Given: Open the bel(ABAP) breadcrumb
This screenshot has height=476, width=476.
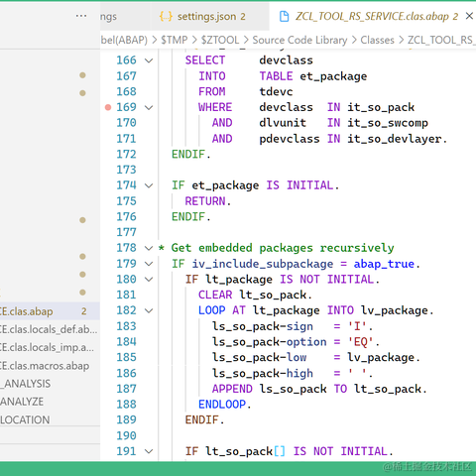Looking at the screenshot, I should (124, 40).
